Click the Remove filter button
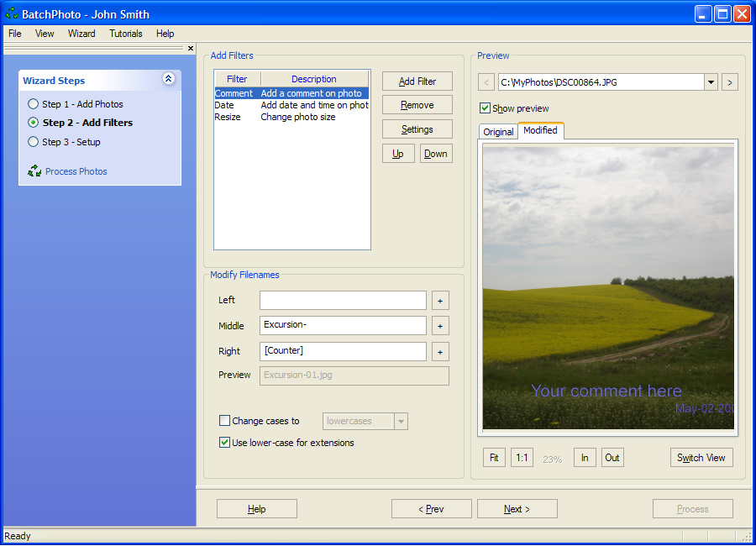The width and height of the screenshot is (756, 546). click(x=417, y=105)
